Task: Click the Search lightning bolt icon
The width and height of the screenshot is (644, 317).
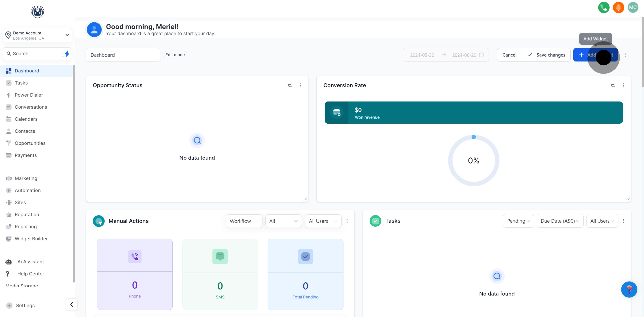Action: (67, 53)
